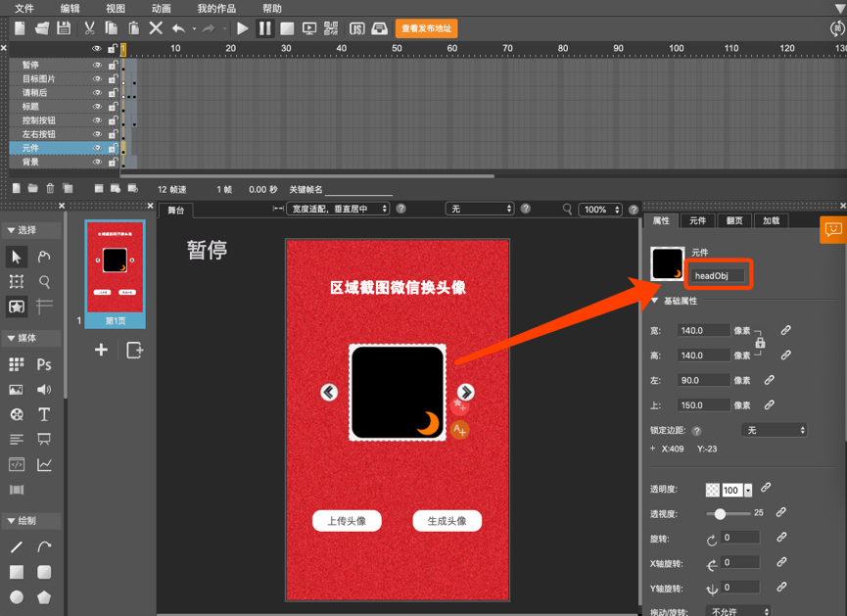Click the paste clipboard icon
This screenshot has height=616, width=847.
pyautogui.click(x=133, y=28)
